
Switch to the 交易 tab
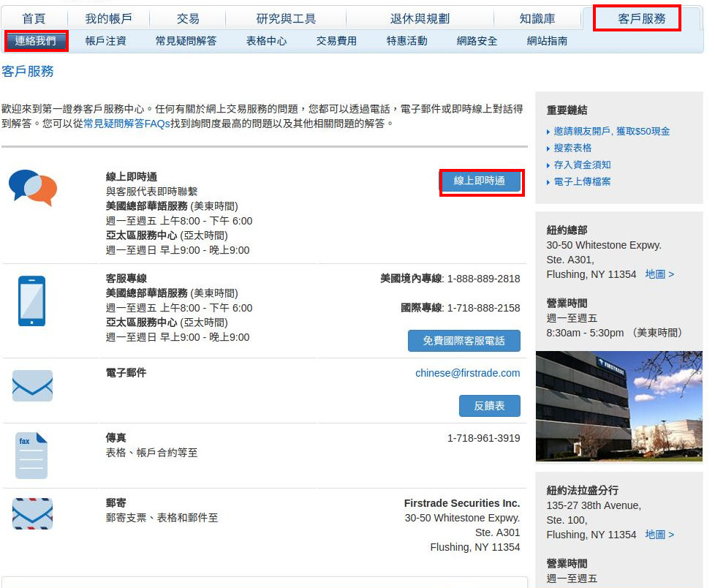point(188,19)
